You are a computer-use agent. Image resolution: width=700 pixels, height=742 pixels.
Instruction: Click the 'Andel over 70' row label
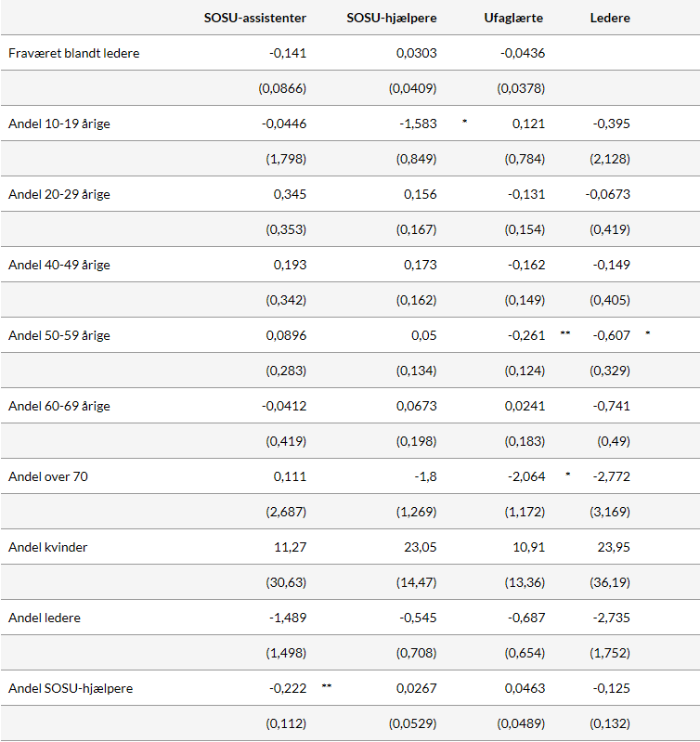tap(48, 476)
